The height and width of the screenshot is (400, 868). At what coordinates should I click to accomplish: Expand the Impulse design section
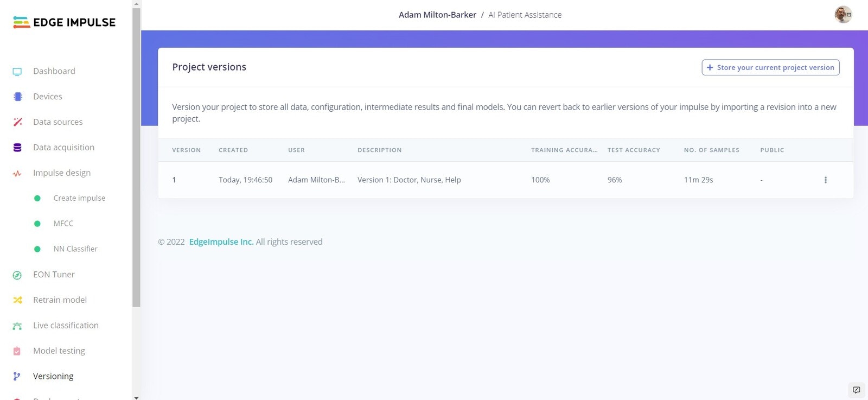click(62, 173)
